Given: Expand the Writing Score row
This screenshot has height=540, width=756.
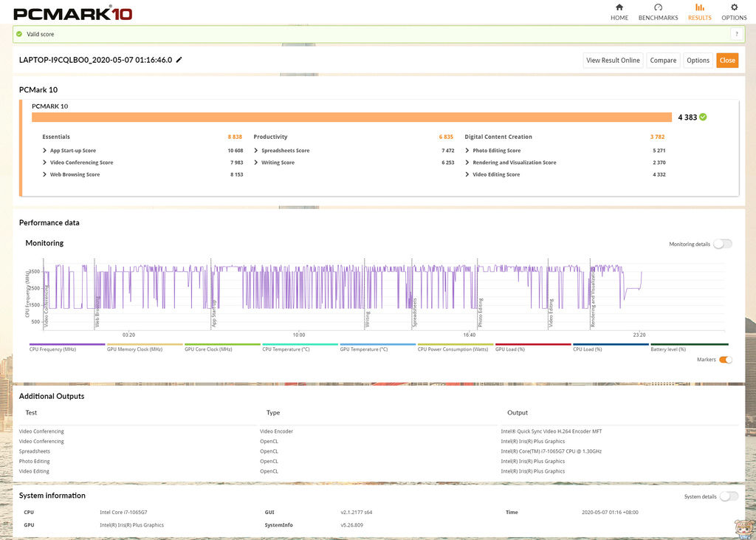Looking at the screenshot, I should click(x=256, y=163).
